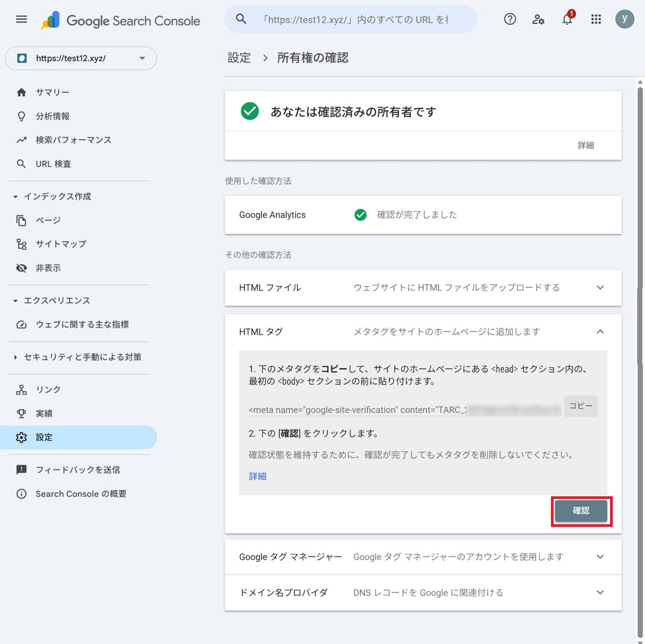Open the hamburger main menu
This screenshot has height=644, width=645.
(x=21, y=19)
